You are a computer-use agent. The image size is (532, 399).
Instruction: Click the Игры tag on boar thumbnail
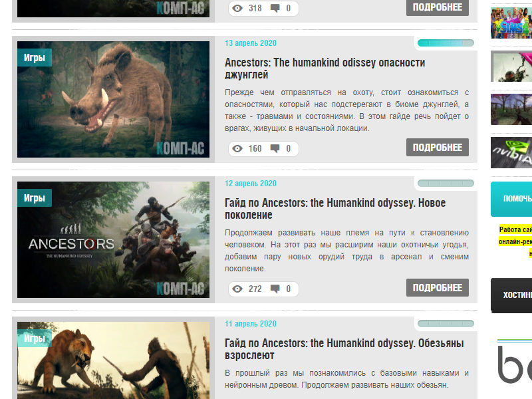point(35,58)
